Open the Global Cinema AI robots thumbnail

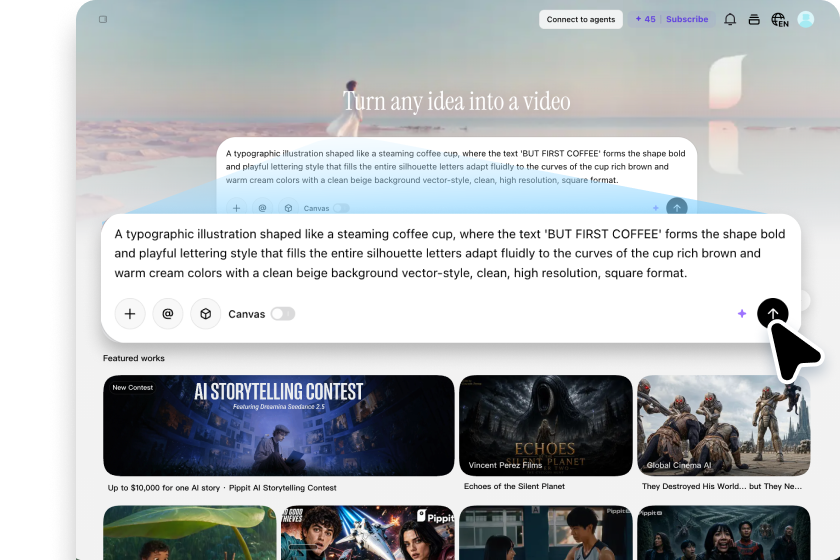pos(724,425)
